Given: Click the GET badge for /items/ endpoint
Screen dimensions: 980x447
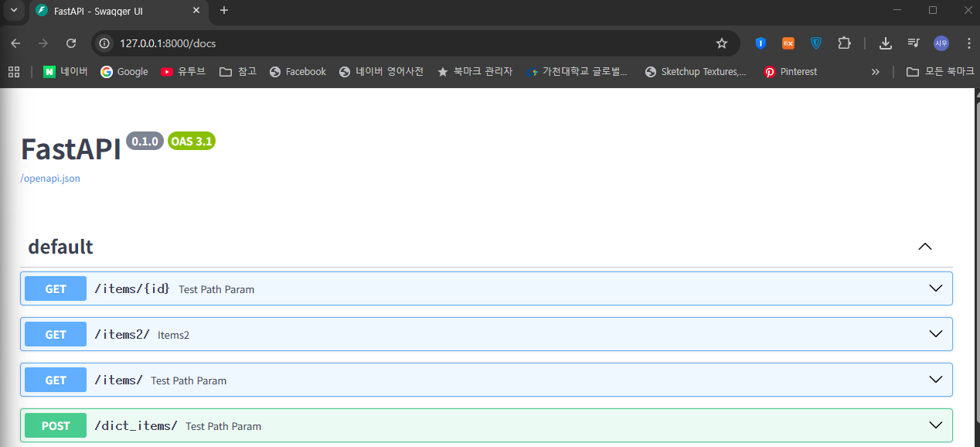Looking at the screenshot, I should 56,380.
